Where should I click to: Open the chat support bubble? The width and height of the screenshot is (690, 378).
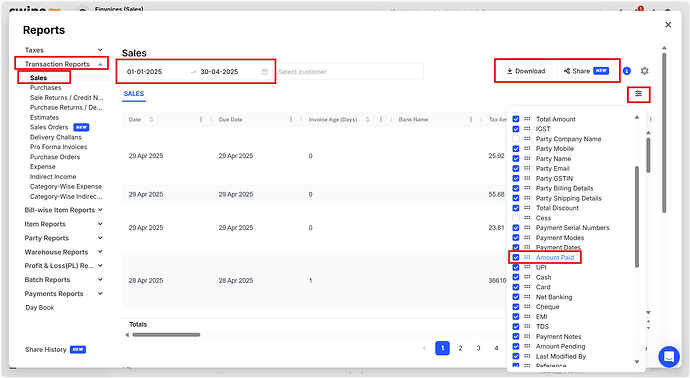click(668, 356)
